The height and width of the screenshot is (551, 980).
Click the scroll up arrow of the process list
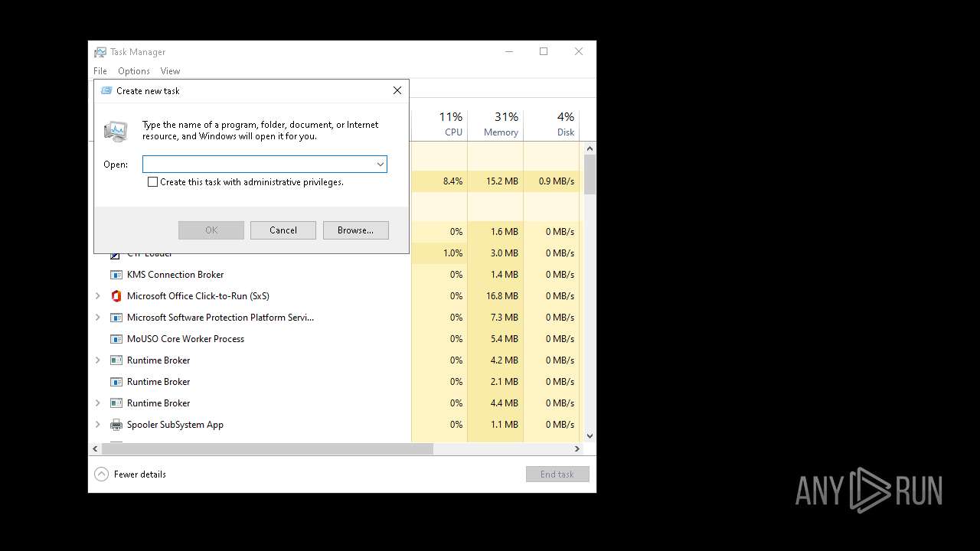pos(590,148)
